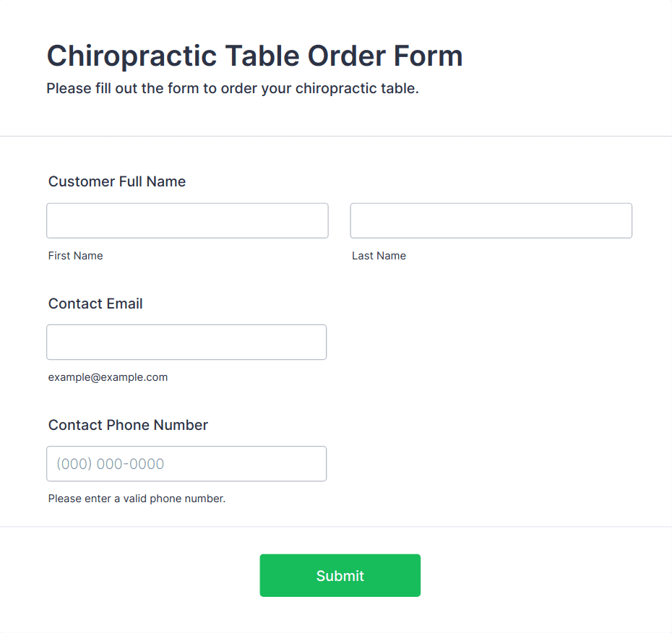Click blank footer area left of Submit
The image size is (672, 633).
(129, 575)
